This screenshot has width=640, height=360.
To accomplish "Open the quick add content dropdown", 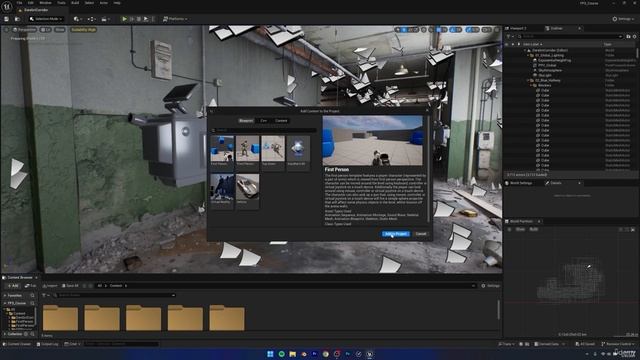I will (x=77, y=19).
